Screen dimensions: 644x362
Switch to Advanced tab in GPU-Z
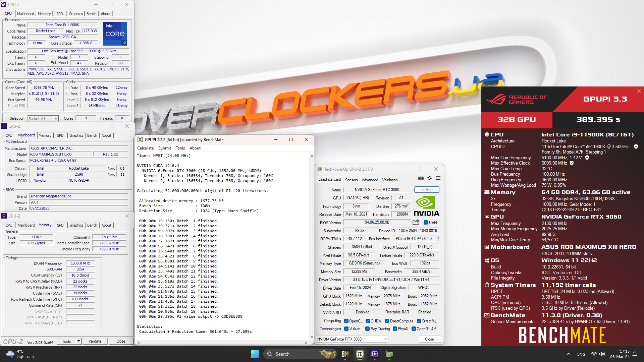click(370, 180)
